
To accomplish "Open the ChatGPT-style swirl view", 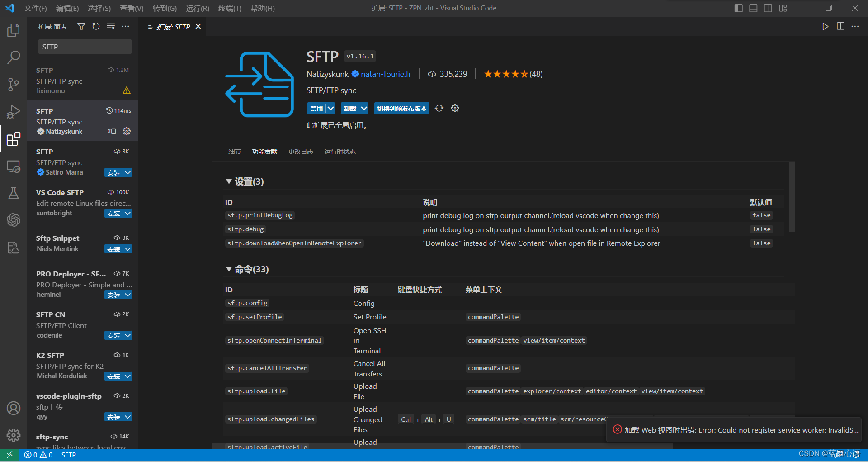I will [x=14, y=220].
